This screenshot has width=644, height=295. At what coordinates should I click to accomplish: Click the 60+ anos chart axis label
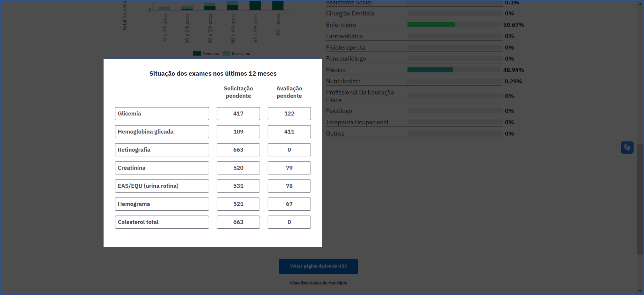tap(278, 25)
